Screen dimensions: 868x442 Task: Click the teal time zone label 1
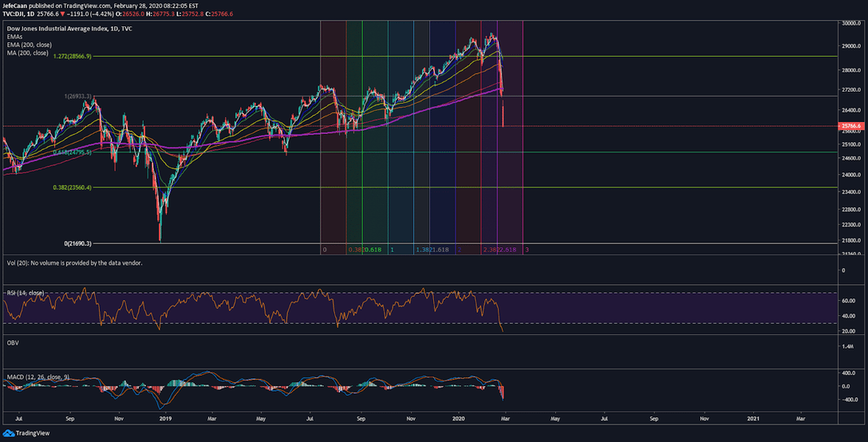click(392, 250)
